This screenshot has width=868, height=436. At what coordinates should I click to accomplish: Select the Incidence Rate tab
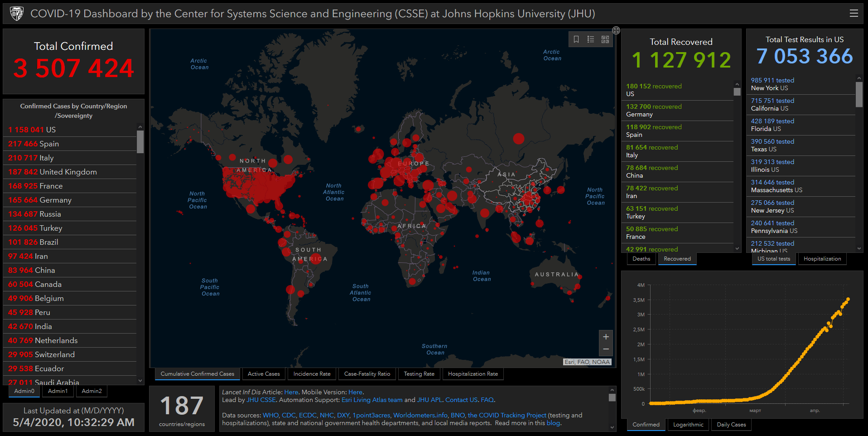coord(312,374)
